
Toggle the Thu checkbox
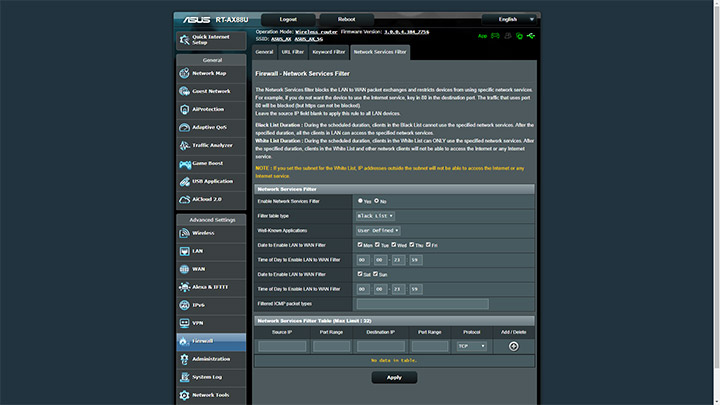tap(412, 245)
